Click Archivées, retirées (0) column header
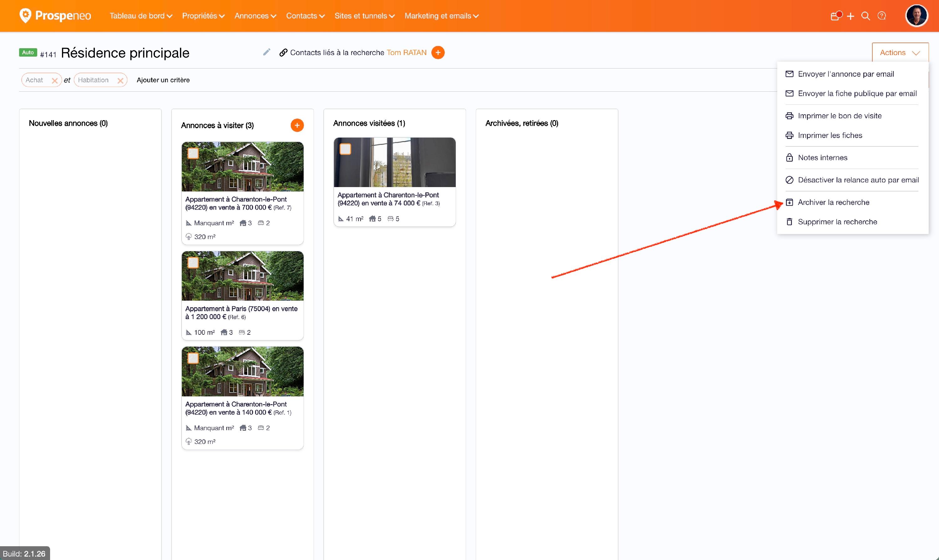This screenshot has width=939, height=560. pos(522,123)
